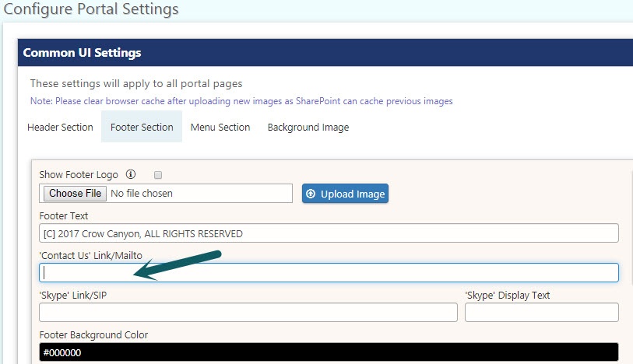Click the Choose File button
The width and height of the screenshot is (633, 364).
(x=75, y=194)
